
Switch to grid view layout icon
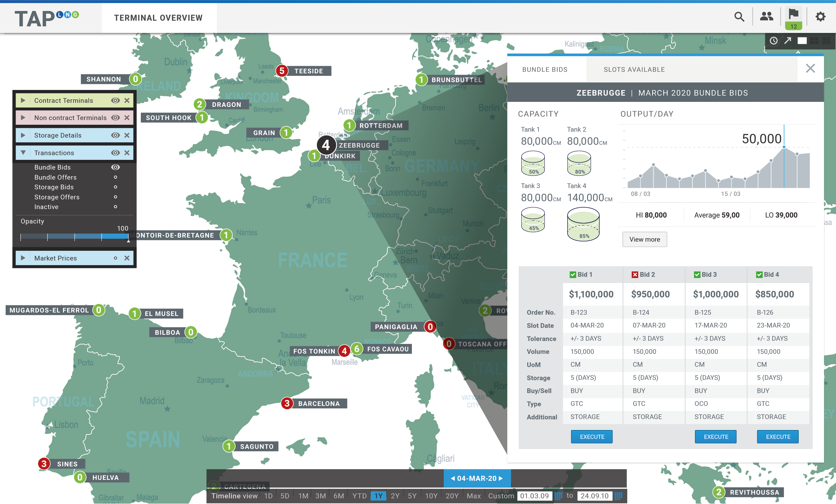[814, 41]
